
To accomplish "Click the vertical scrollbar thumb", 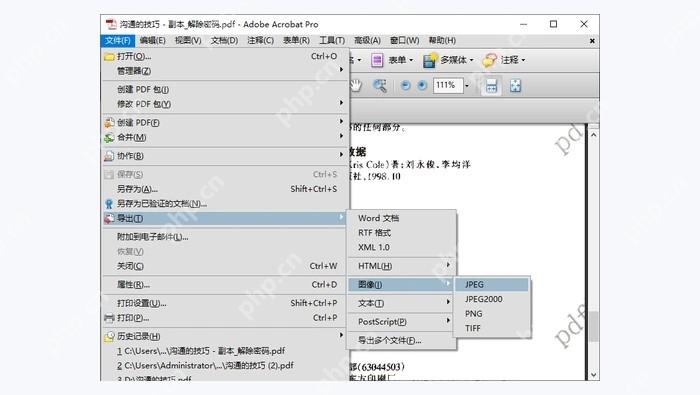I will coord(593,326).
